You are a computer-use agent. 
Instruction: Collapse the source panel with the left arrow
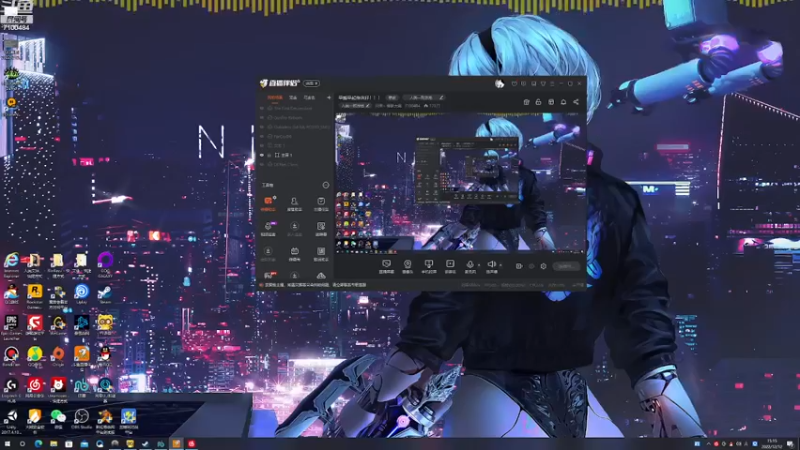click(329, 97)
